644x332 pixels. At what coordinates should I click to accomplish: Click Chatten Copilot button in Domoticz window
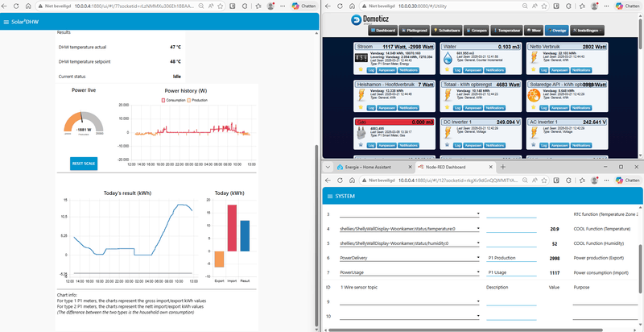click(x=628, y=6)
